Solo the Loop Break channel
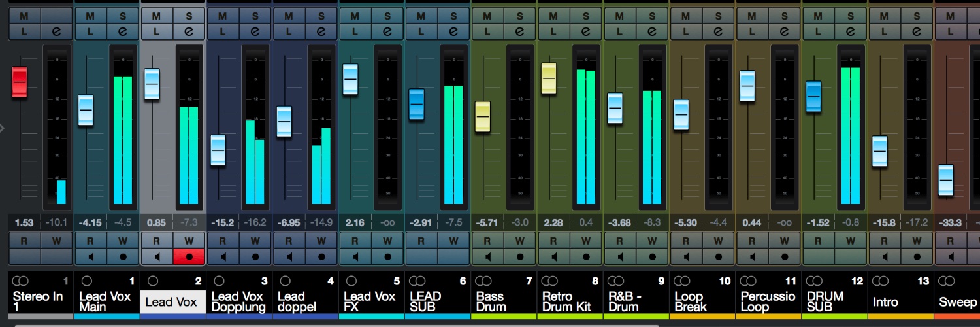 click(719, 16)
